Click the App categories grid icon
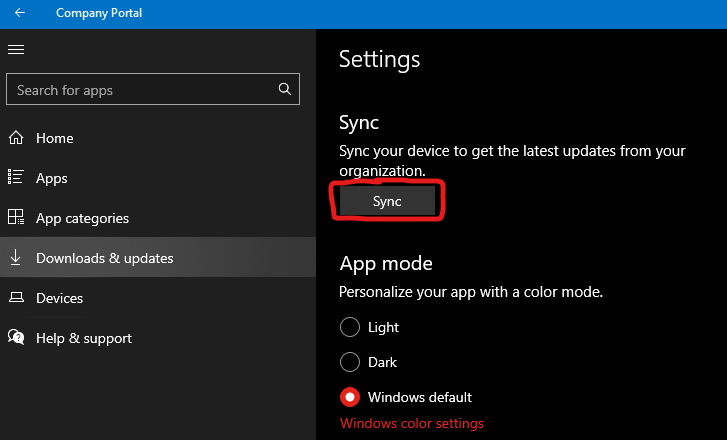The width and height of the screenshot is (727, 440). coord(16,217)
